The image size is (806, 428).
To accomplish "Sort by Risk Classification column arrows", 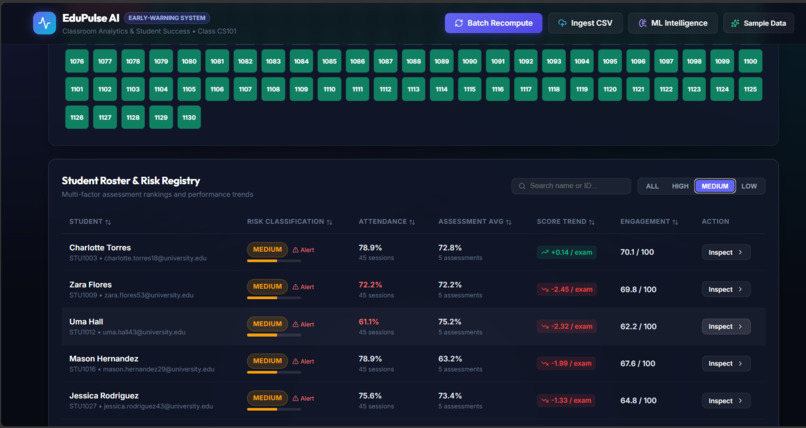I will pyautogui.click(x=329, y=222).
